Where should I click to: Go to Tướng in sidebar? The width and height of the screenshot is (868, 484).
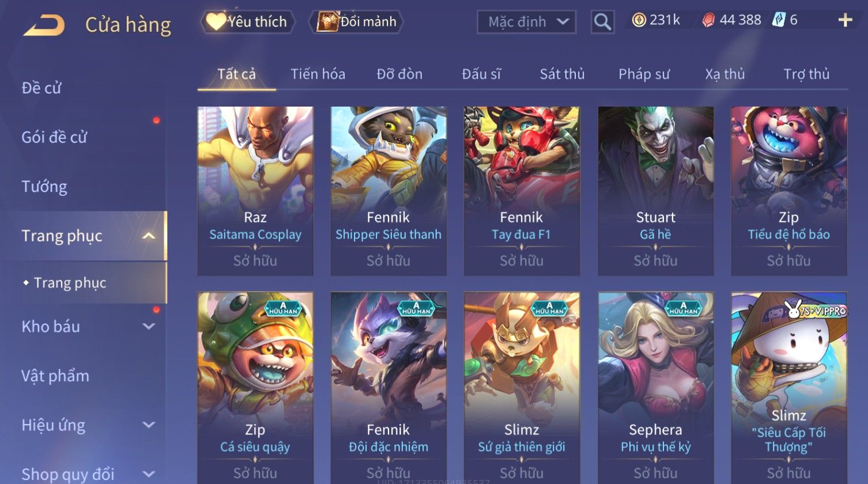[x=44, y=187]
